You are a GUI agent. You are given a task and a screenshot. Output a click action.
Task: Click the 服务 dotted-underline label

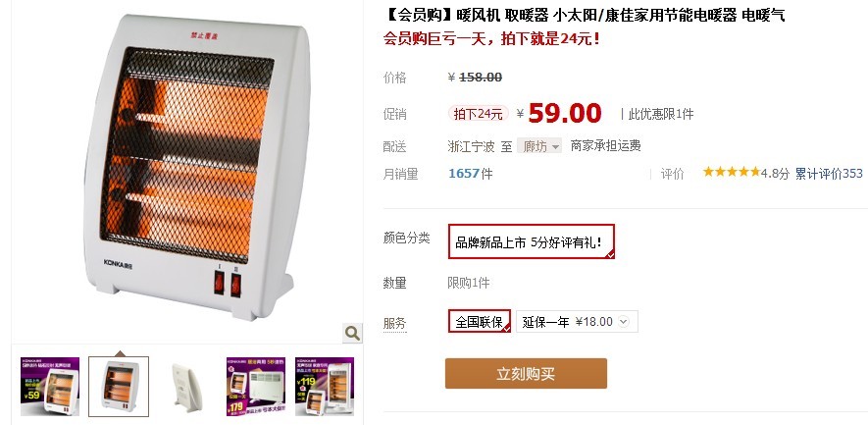pyautogui.click(x=394, y=323)
